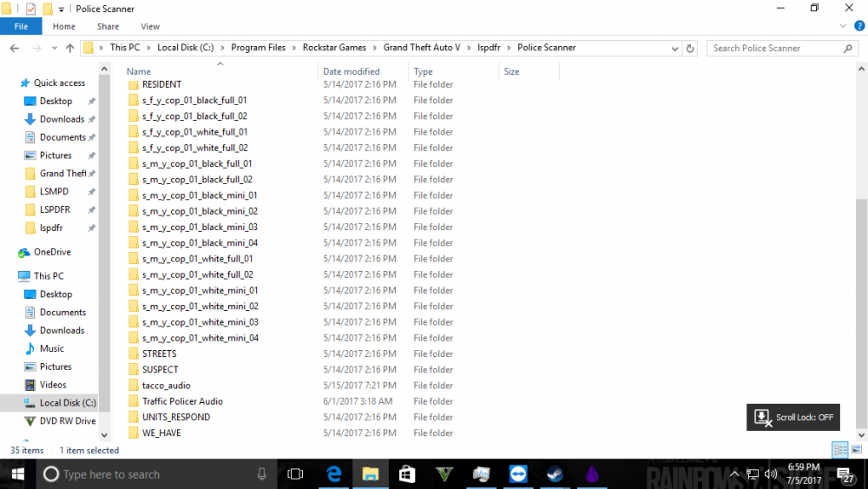Click navigation pane scroll up arrow
This screenshot has height=489, width=868.
(x=104, y=69)
